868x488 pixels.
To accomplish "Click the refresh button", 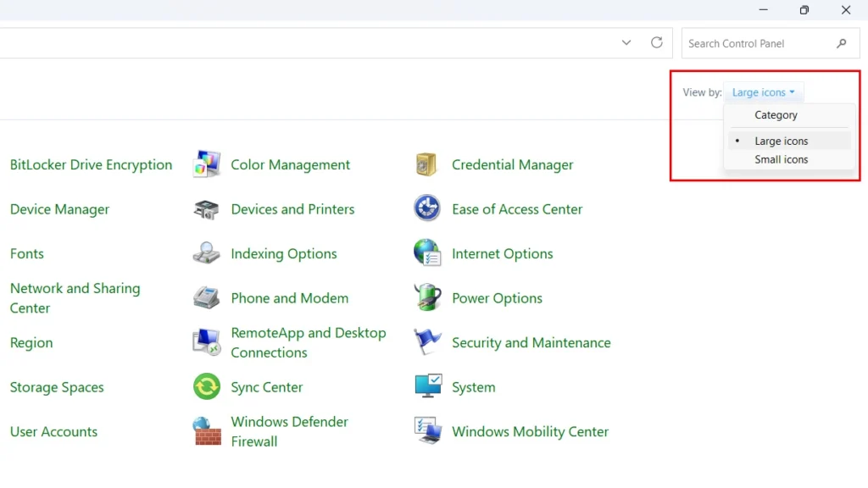I will point(656,42).
